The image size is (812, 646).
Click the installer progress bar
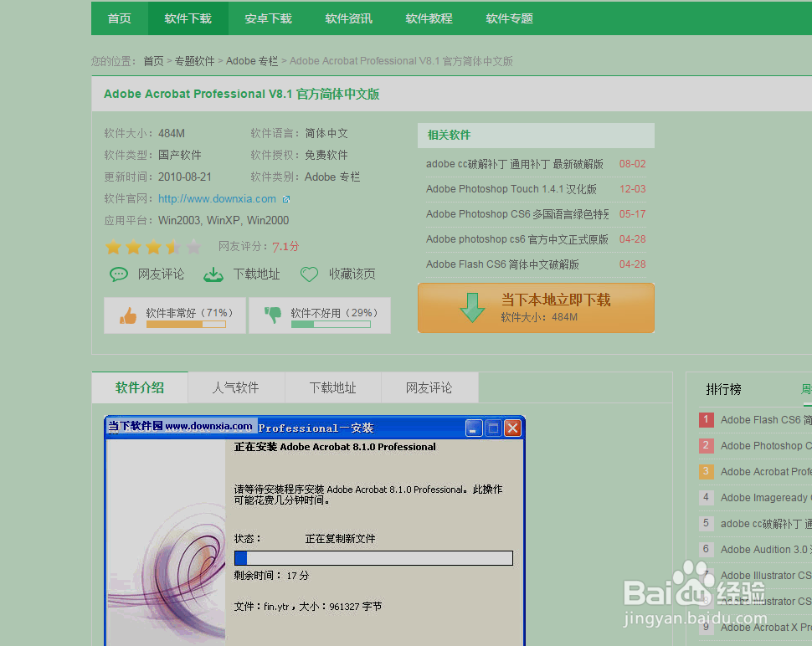[373, 558]
